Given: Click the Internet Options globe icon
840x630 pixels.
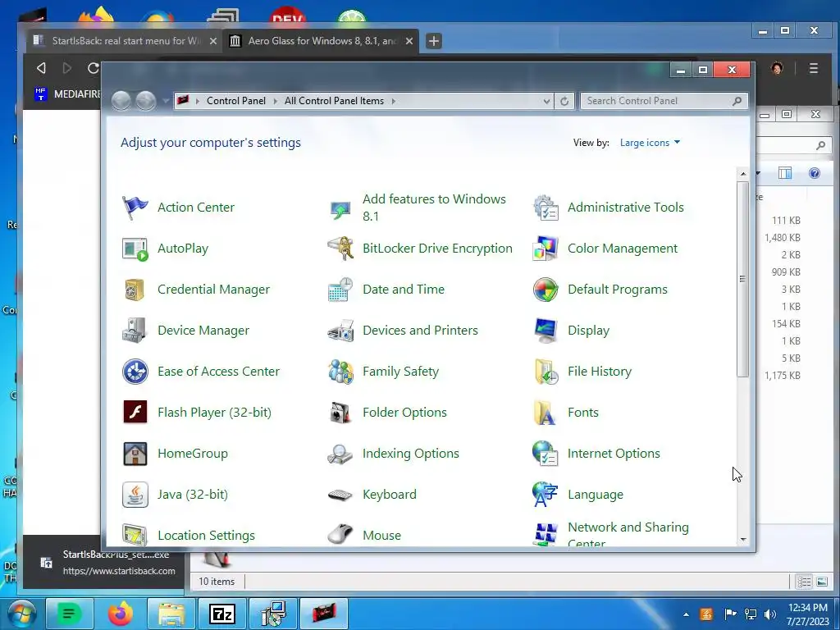Looking at the screenshot, I should [546, 453].
